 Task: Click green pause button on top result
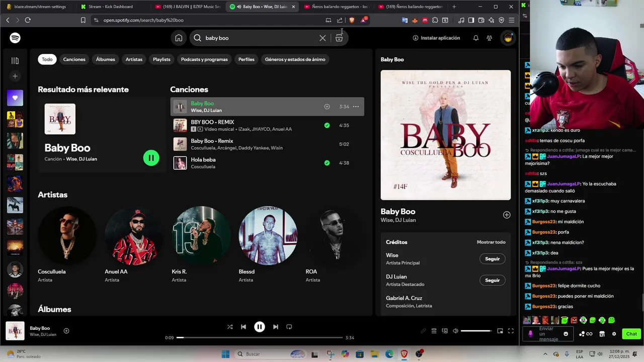click(151, 158)
